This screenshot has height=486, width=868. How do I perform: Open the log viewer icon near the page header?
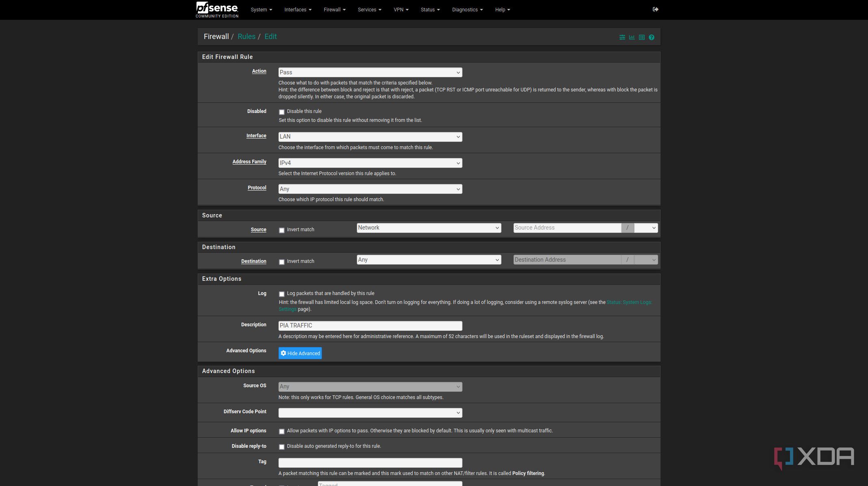tap(641, 37)
